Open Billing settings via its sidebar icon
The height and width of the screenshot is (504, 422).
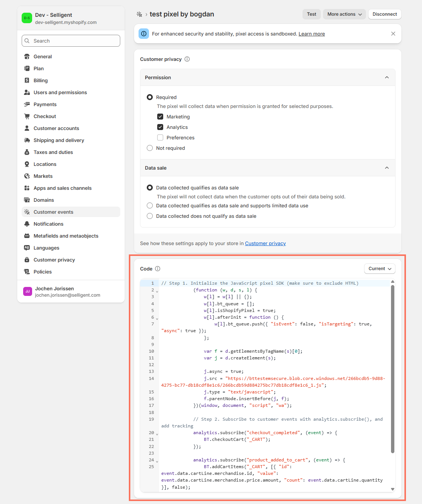pyautogui.click(x=27, y=80)
